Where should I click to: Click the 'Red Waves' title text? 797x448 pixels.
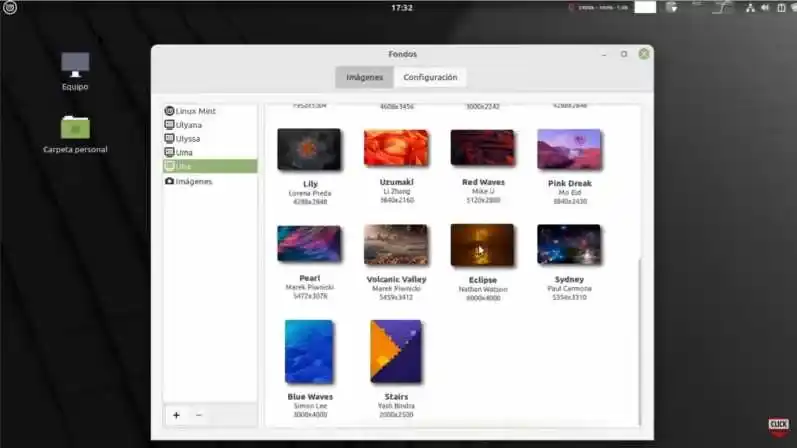(483, 182)
